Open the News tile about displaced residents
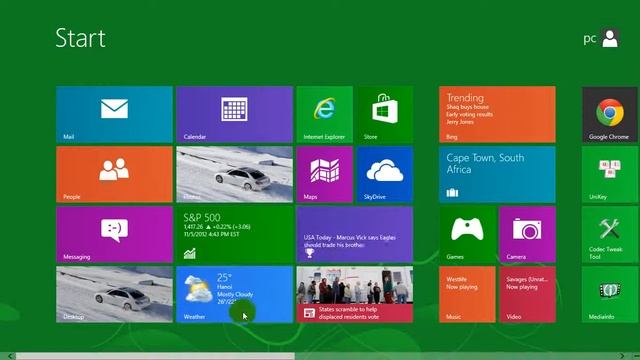 (x=355, y=294)
